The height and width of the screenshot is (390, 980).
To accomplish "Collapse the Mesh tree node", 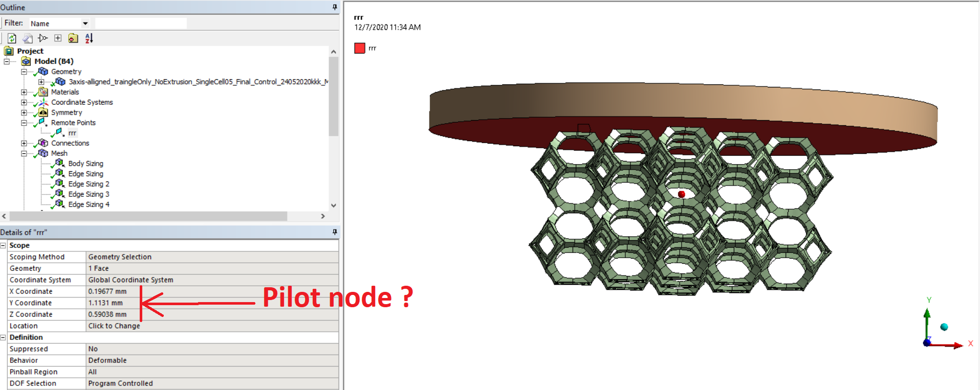I will coord(24,153).
